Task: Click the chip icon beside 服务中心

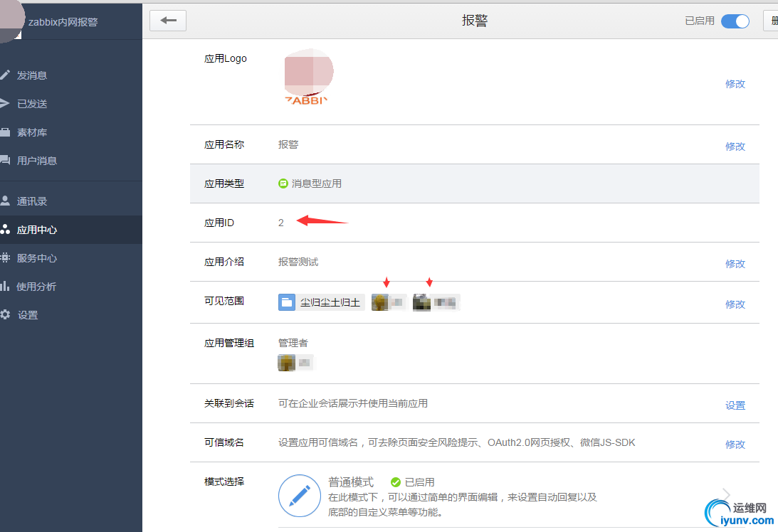Action: point(5,257)
